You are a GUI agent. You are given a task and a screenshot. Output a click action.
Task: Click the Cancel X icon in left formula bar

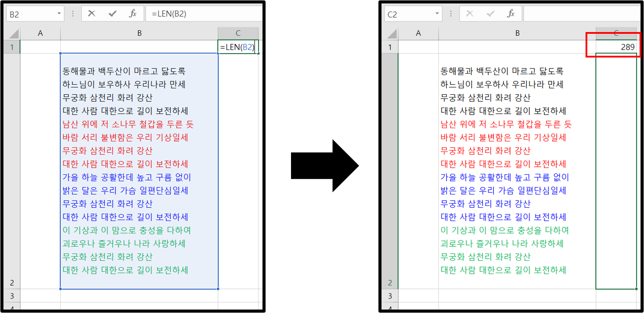91,14
